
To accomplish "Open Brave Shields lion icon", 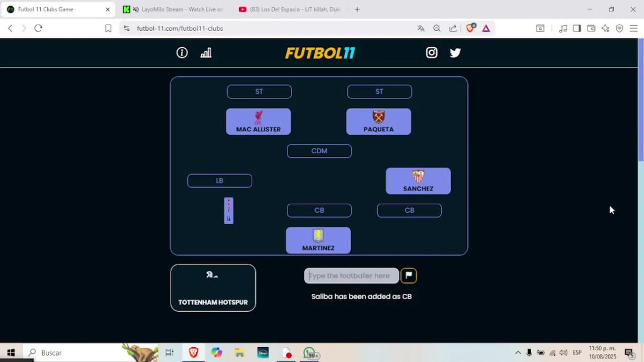I will pyautogui.click(x=470, y=28).
